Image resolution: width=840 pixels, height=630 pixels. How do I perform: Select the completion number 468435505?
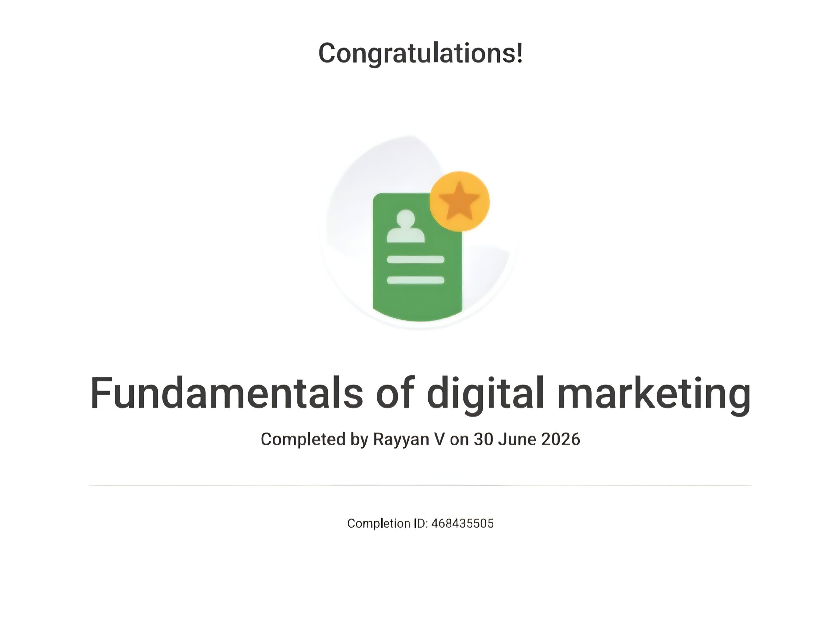pos(463,523)
